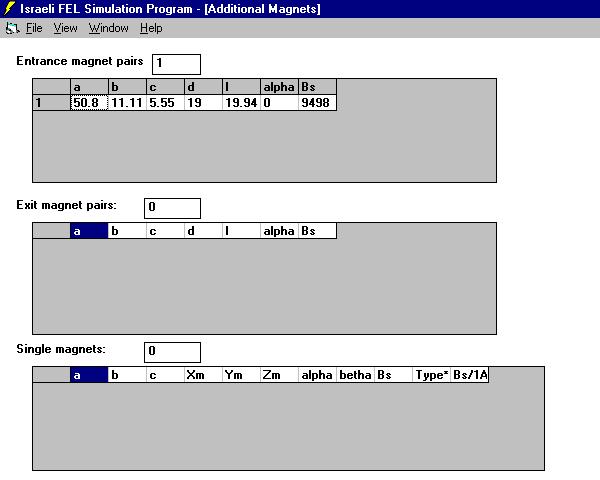Click single magnets column header Zm
The height and width of the screenshot is (480, 600).
pos(279,375)
